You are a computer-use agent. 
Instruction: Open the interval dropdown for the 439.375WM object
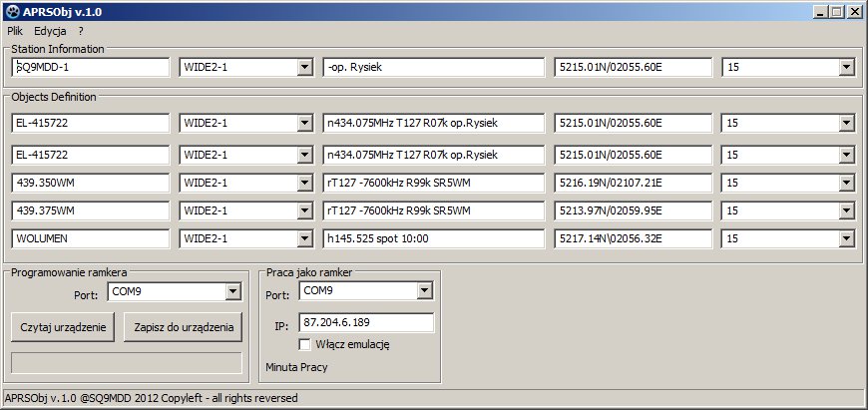pos(846,211)
